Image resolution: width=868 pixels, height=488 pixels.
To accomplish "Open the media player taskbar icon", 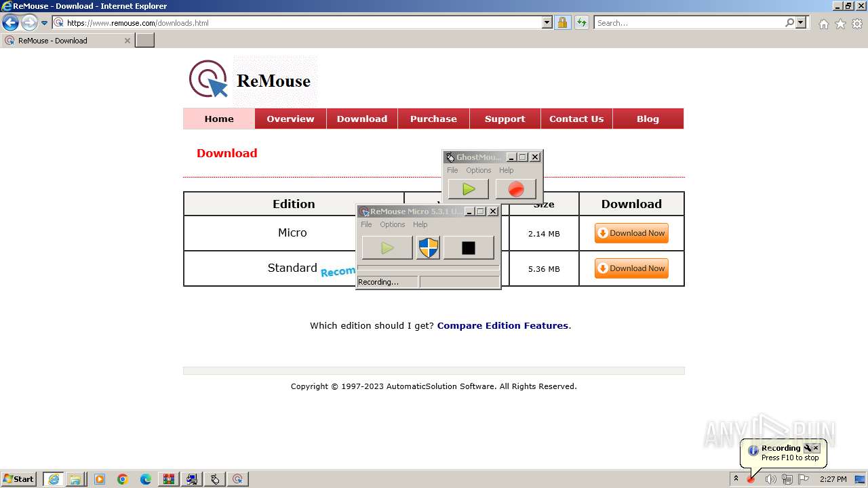I will pos(100,479).
